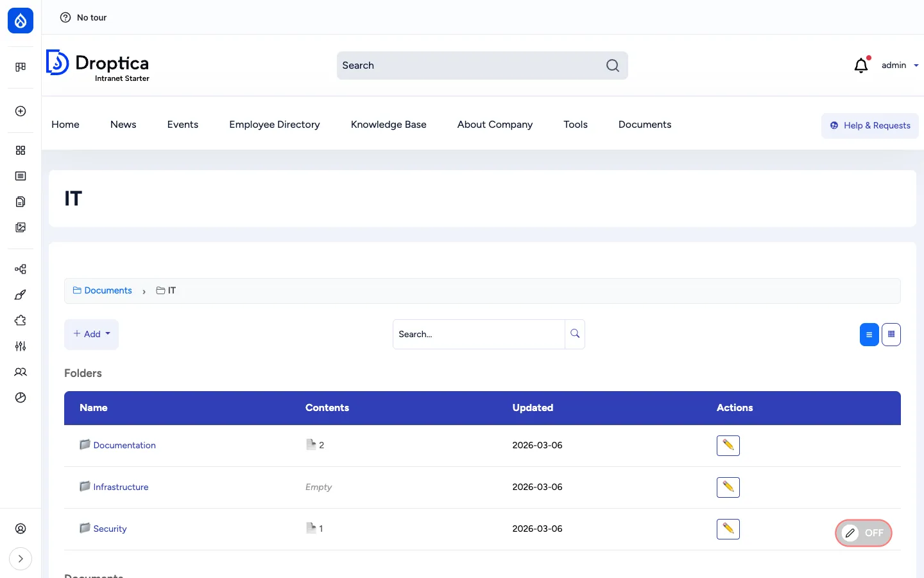The width and height of the screenshot is (924, 578).
Task: Click the Documentation contents count 2
Action: click(315, 445)
